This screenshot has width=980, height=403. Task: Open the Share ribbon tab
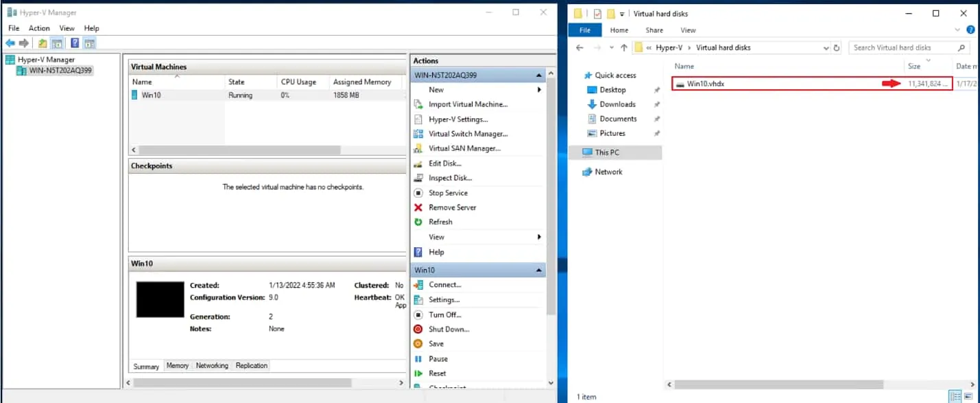point(654,30)
